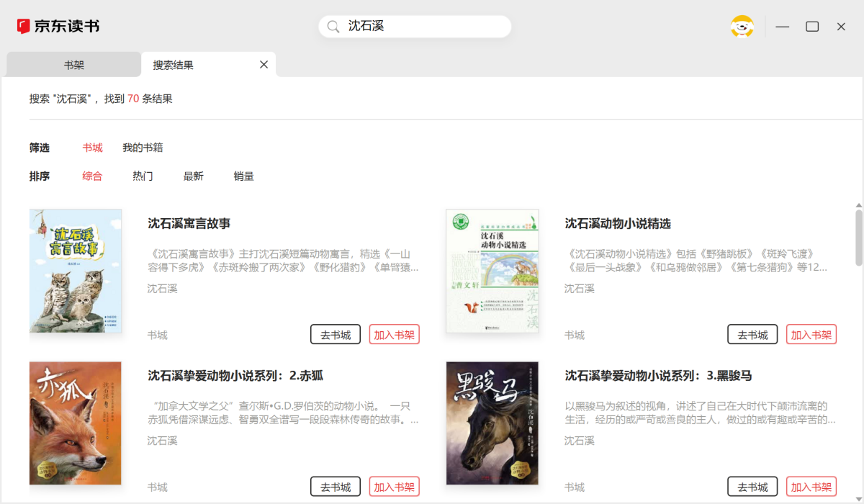Select the 搜索结果 tab
Screen dimensions: 864x504
(x=174, y=65)
